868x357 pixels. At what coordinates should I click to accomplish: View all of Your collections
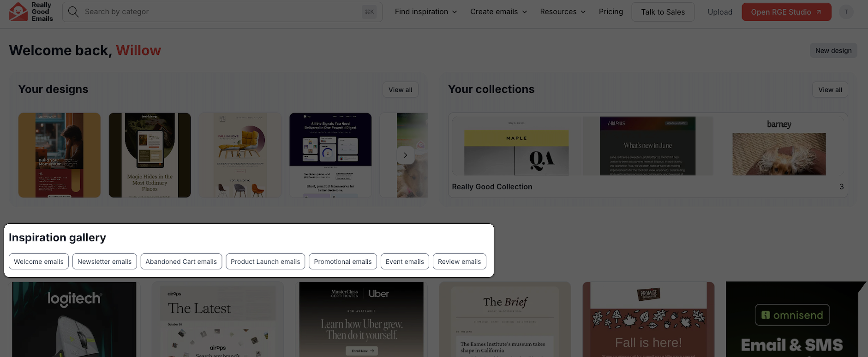(x=830, y=90)
